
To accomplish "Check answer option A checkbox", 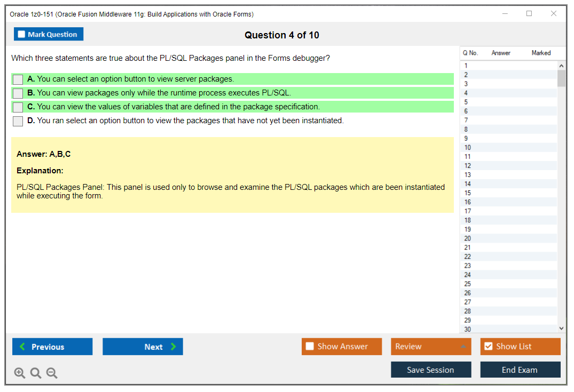I will 18,79.
